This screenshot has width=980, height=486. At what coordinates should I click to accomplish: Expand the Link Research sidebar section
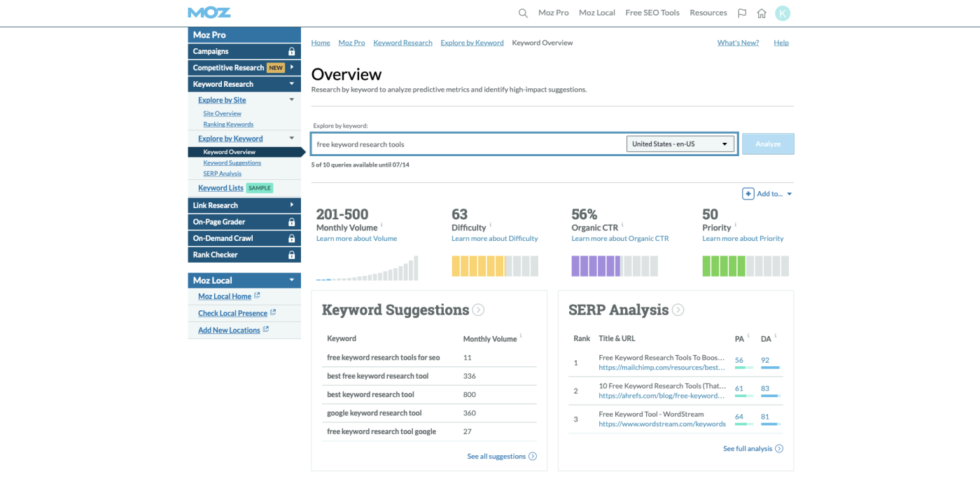click(x=291, y=205)
